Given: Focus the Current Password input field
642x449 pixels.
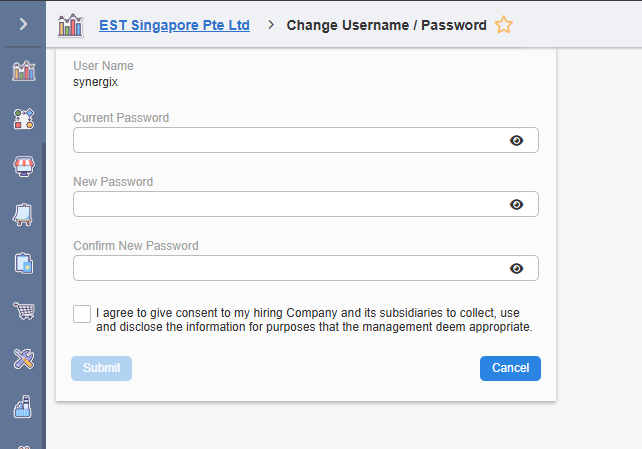Looking at the screenshot, I should pyautogui.click(x=290, y=140).
